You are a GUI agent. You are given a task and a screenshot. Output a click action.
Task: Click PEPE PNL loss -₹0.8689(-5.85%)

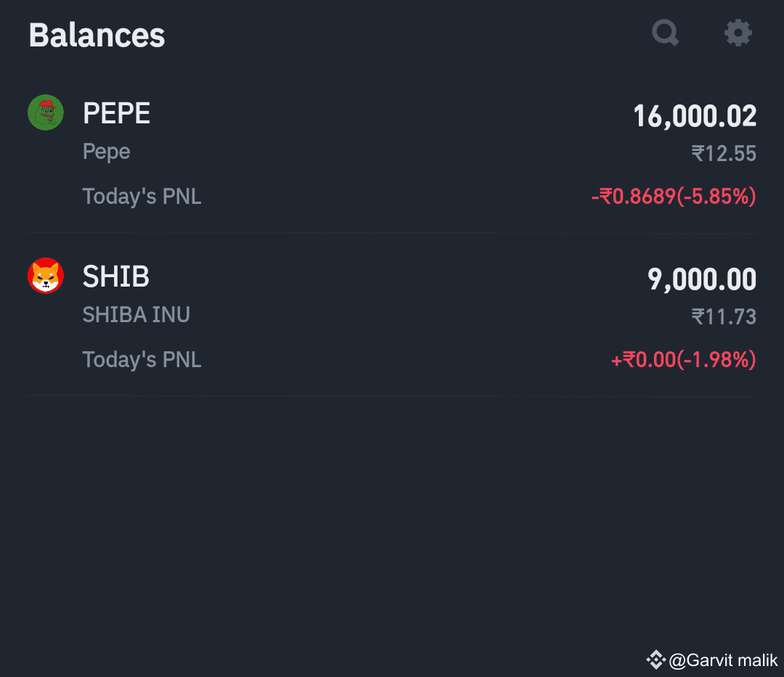click(x=674, y=197)
